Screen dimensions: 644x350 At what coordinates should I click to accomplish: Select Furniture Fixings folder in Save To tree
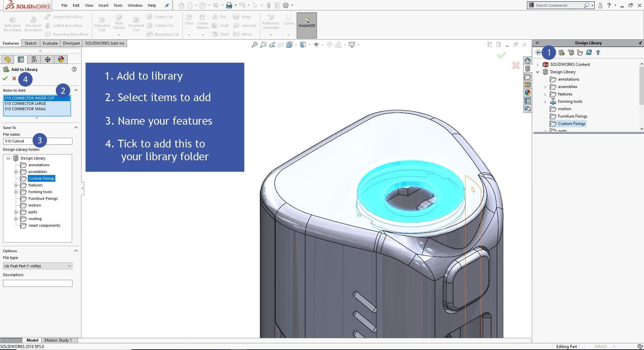43,199
